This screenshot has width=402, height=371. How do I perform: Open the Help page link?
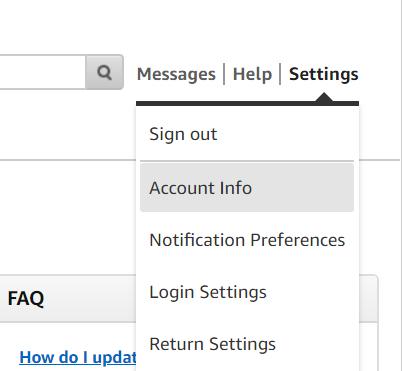click(252, 74)
